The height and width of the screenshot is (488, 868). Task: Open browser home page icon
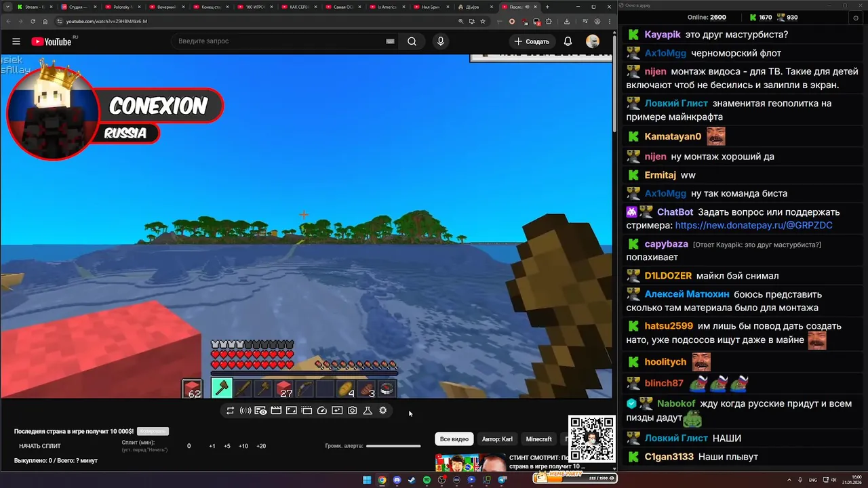click(45, 21)
